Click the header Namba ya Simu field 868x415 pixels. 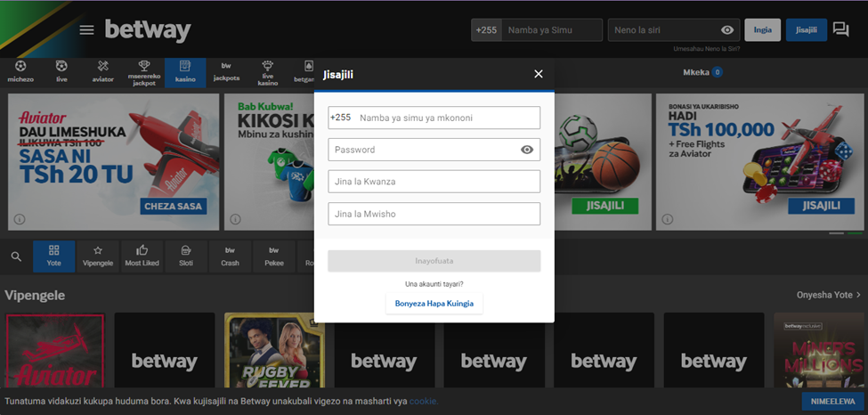click(552, 30)
